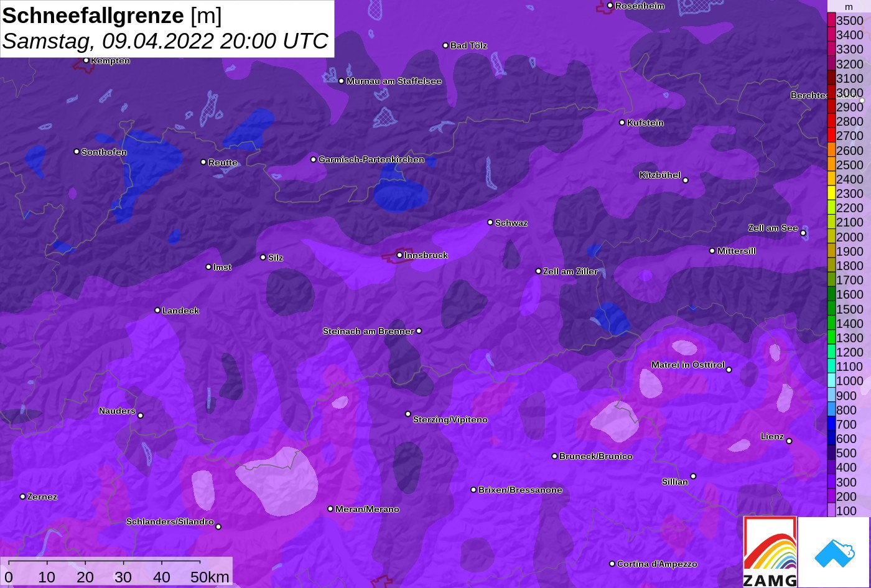Select the Bruneck/Brunico label

[596, 456]
